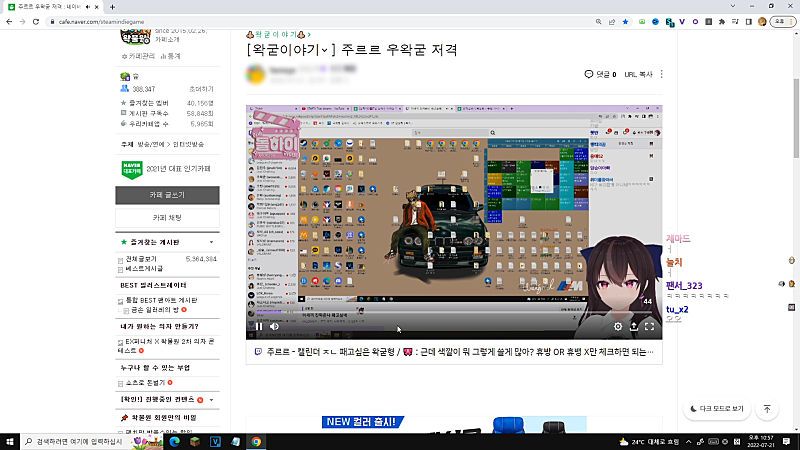800x450 pixels.
Task: Click the Chrome update menu button
Action: 783,22
